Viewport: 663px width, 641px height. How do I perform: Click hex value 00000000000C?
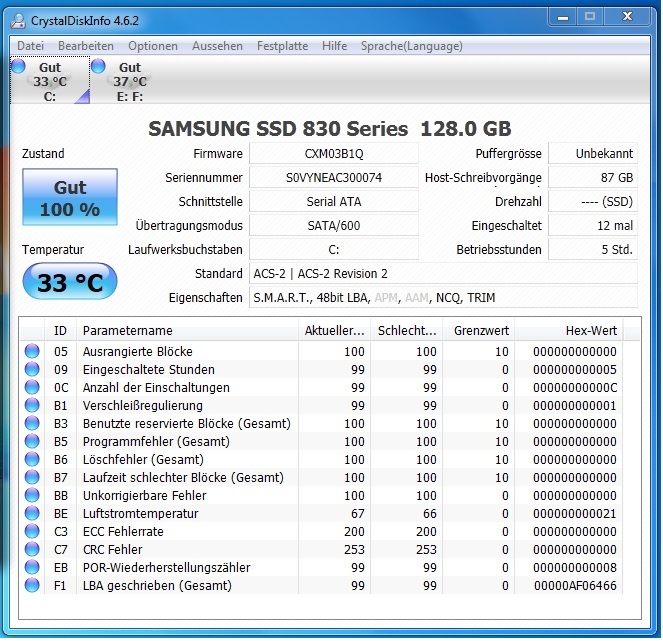pyautogui.click(x=575, y=387)
